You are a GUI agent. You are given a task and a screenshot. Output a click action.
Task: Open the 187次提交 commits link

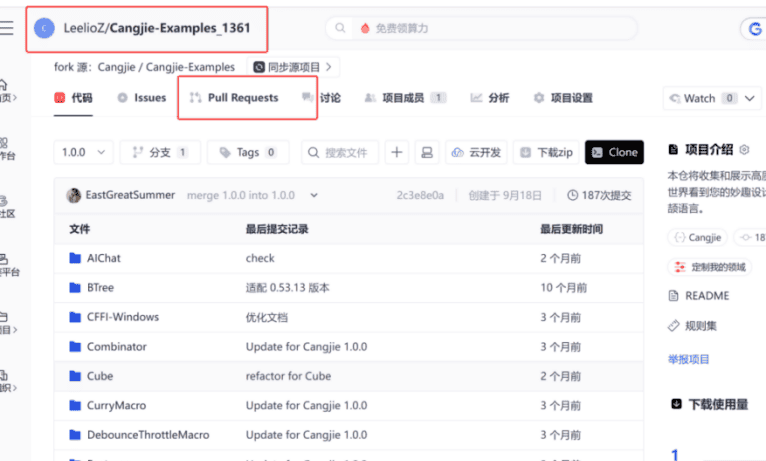click(599, 195)
